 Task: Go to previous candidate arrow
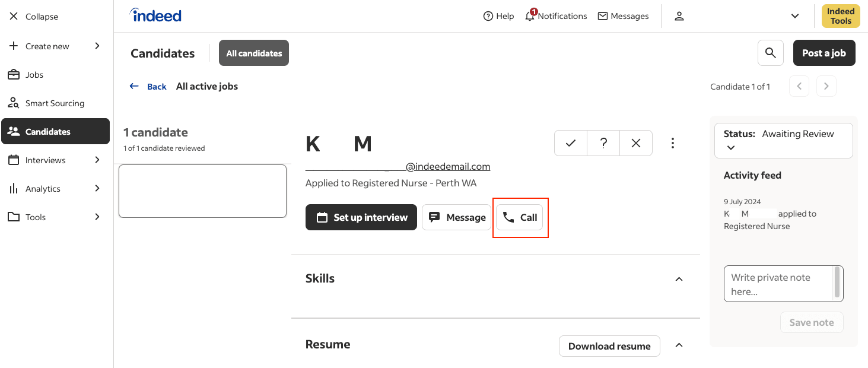[799, 87]
